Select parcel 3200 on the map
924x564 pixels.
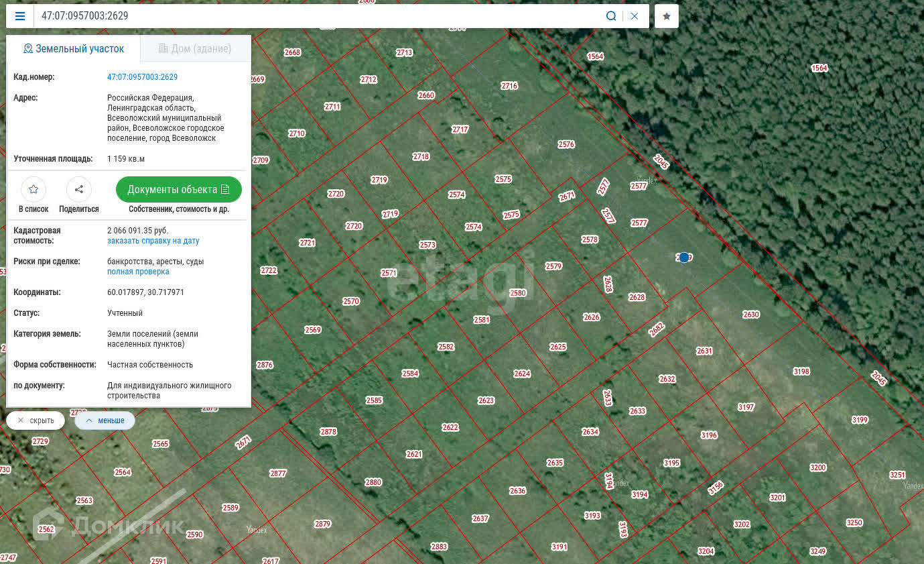click(x=818, y=467)
